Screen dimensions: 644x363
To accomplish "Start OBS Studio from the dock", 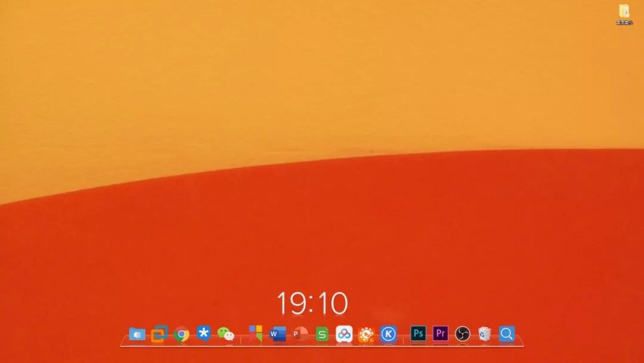I will [462, 334].
